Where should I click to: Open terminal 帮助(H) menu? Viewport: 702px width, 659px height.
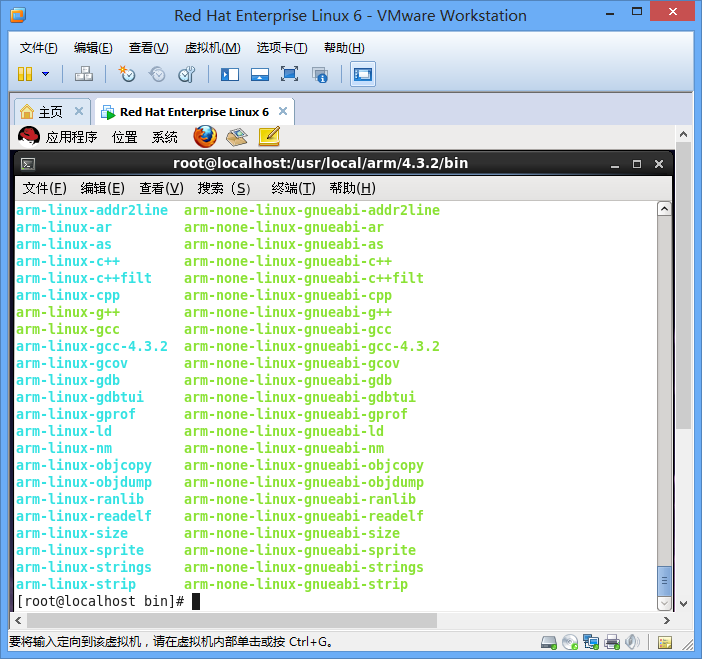coord(352,188)
